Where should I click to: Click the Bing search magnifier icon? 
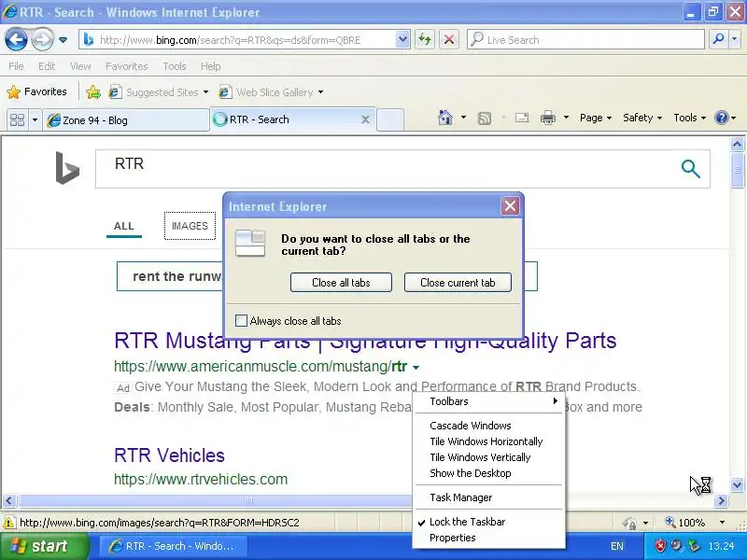click(690, 169)
